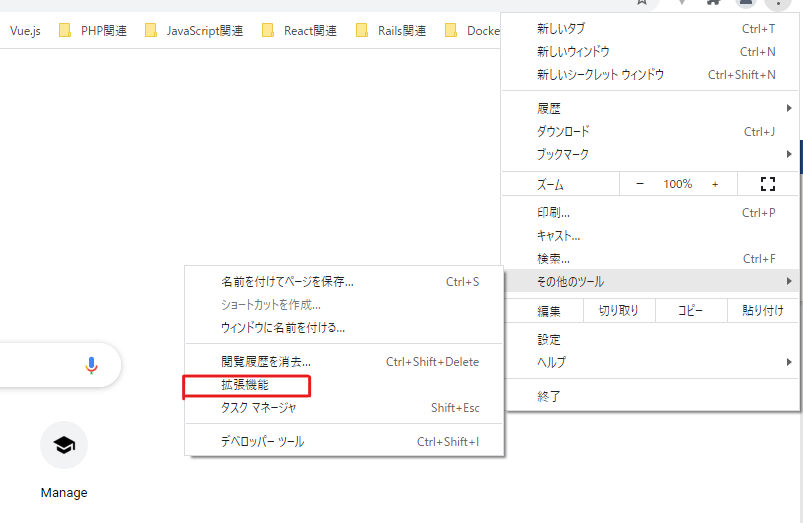This screenshot has height=523, width=803.
Task: Choose 閲覧履歴を消去 from the submenu
Action: (x=266, y=362)
